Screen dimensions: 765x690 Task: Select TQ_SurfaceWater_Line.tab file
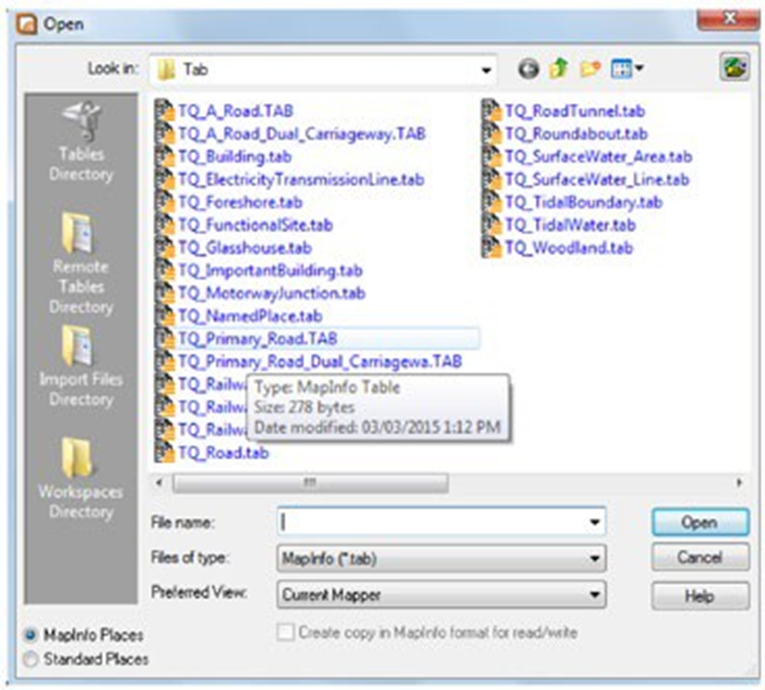pos(597,180)
